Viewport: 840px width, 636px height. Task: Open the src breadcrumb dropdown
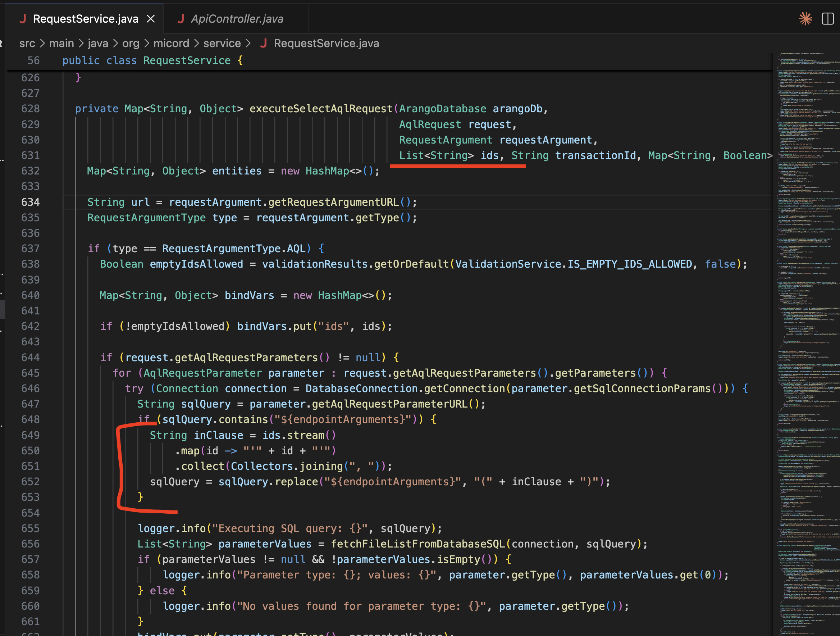27,43
